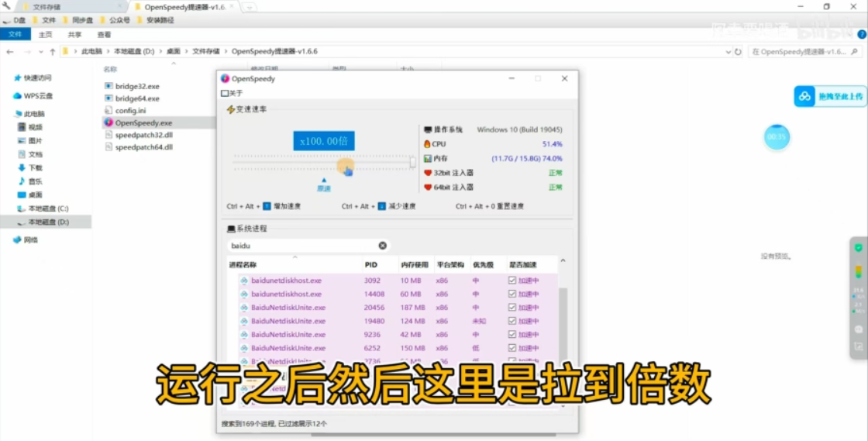Click the 原速 original speed marker

(x=324, y=185)
